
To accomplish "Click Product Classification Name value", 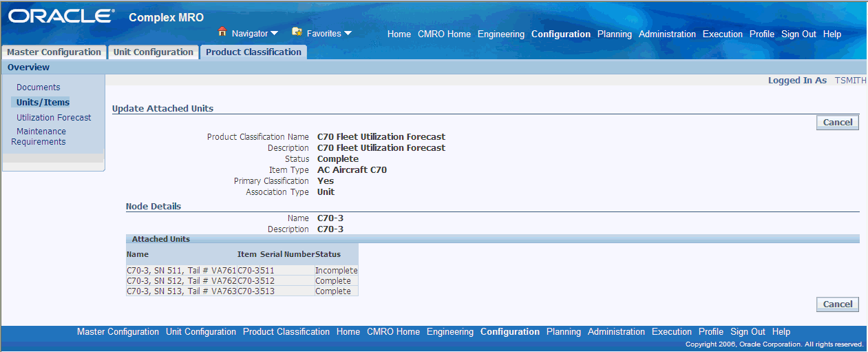I will tap(381, 137).
